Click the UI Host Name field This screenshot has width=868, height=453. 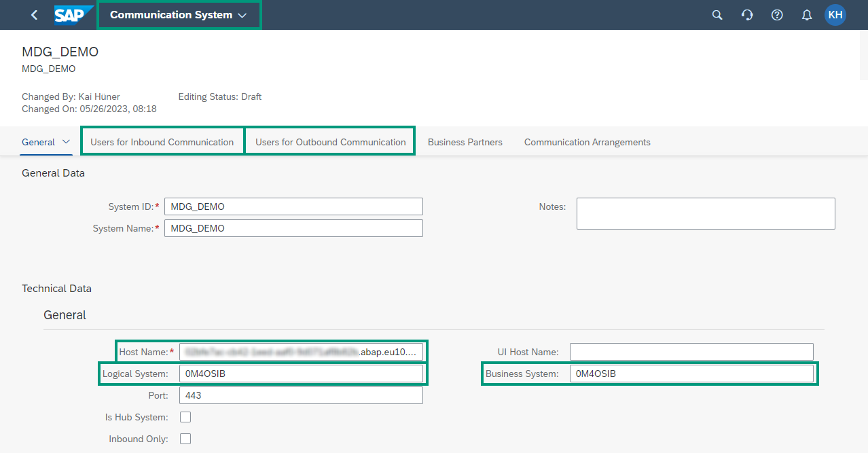click(691, 351)
